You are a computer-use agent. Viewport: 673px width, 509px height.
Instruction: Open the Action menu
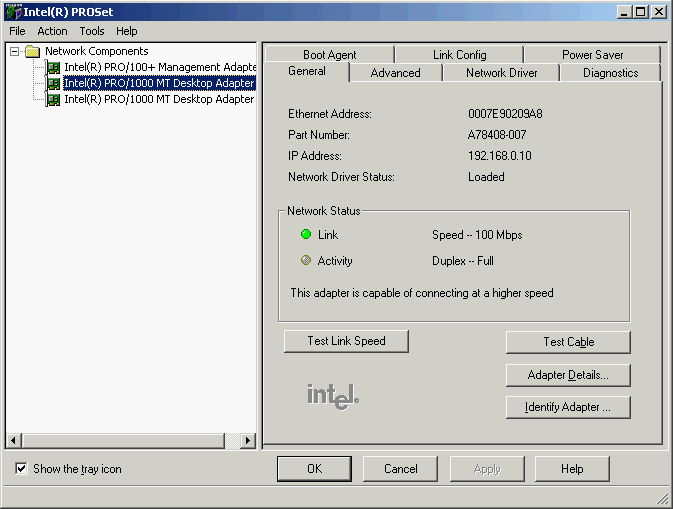[x=52, y=31]
